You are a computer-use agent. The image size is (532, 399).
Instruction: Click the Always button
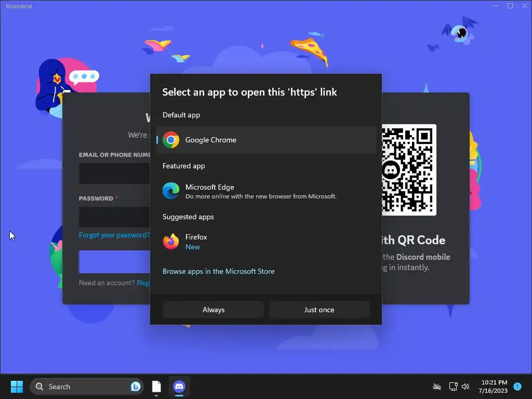pos(214,310)
